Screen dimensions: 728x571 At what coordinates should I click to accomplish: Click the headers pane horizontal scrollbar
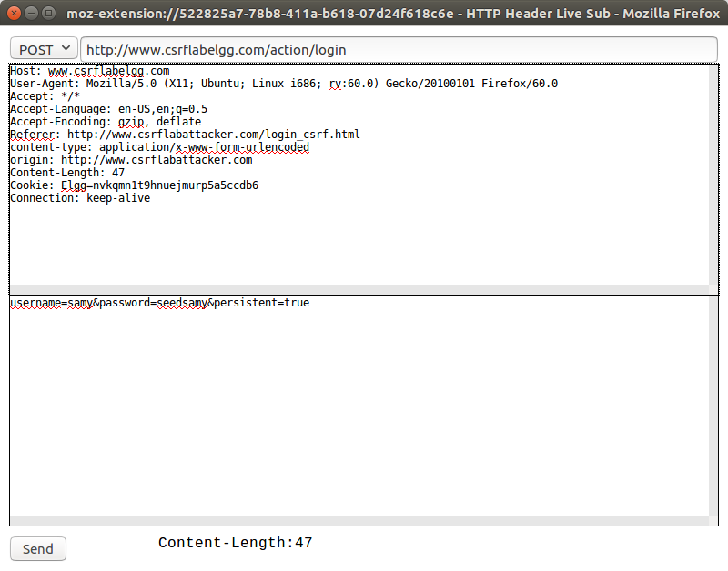359,290
